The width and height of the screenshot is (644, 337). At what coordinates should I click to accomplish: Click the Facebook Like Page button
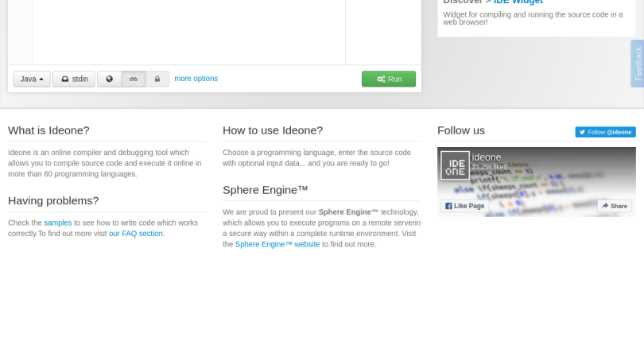[x=465, y=206]
